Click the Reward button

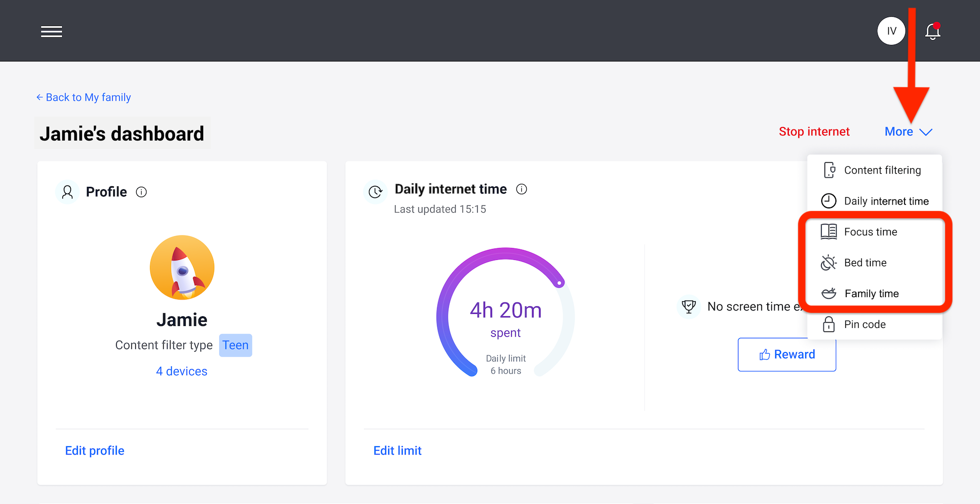(786, 354)
